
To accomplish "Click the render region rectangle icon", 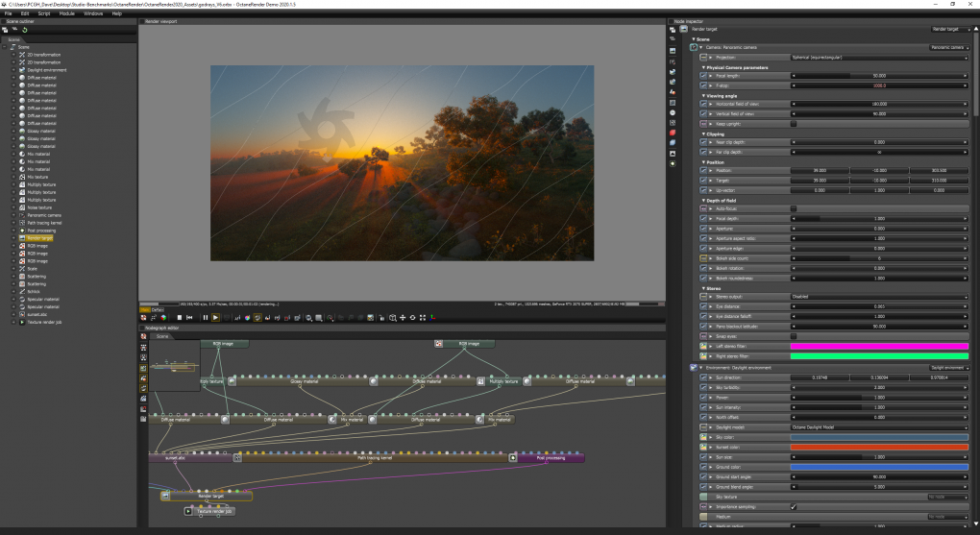I will [x=319, y=318].
